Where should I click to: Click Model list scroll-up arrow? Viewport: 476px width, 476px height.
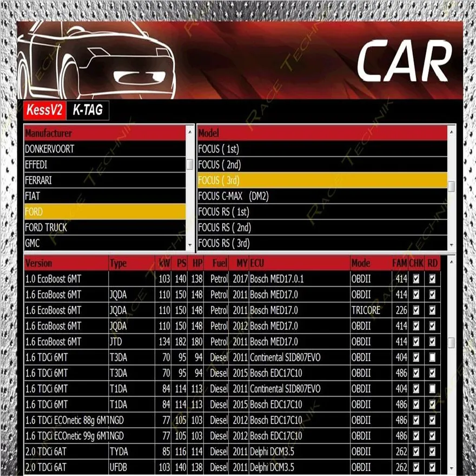point(452,132)
